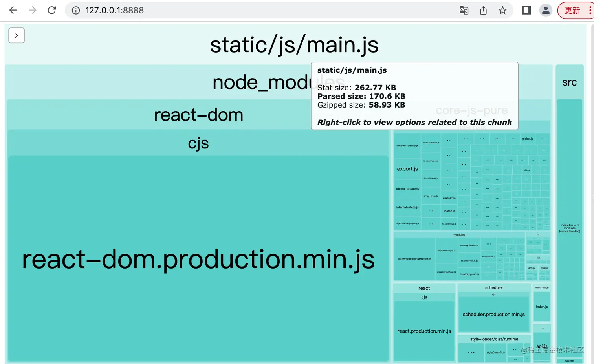The width and height of the screenshot is (594, 364).
Task: Select the dom-iterables.js block
Action: click(431, 178)
